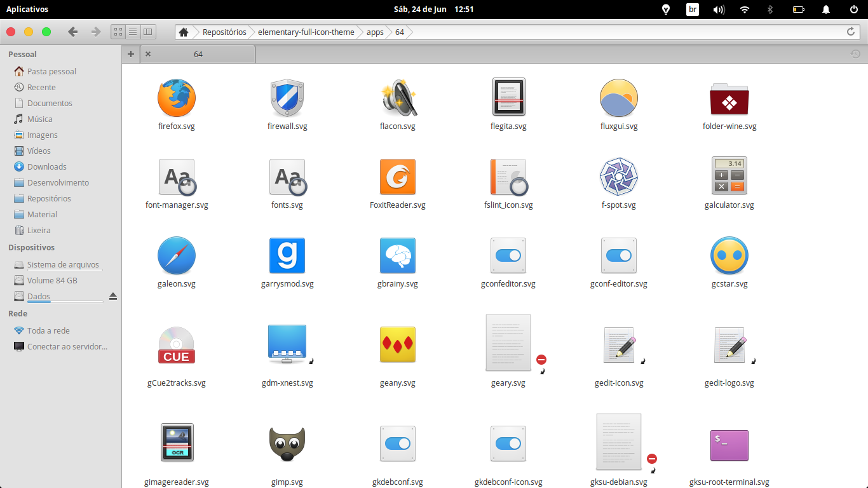This screenshot has width=868, height=488.
Task: Click the home breadcrumb icon
Action: (184, 32)
